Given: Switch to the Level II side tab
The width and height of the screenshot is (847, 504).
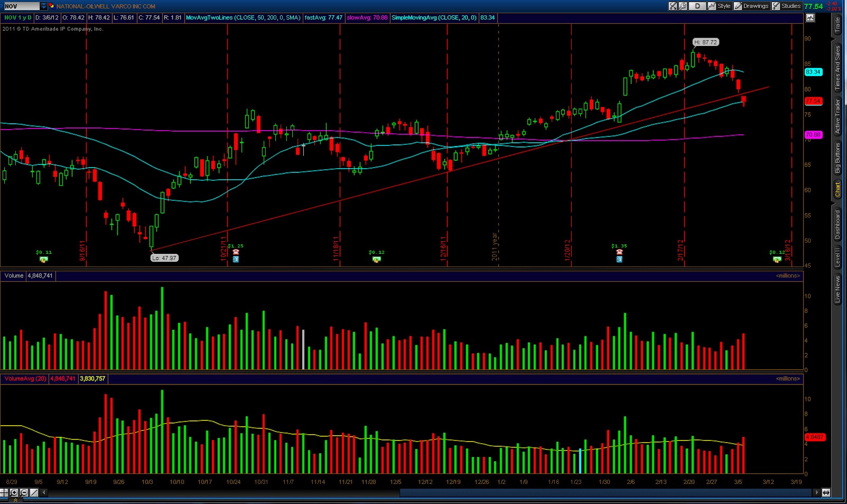Looking at the screenshot, I should click(x=837, y=258).
